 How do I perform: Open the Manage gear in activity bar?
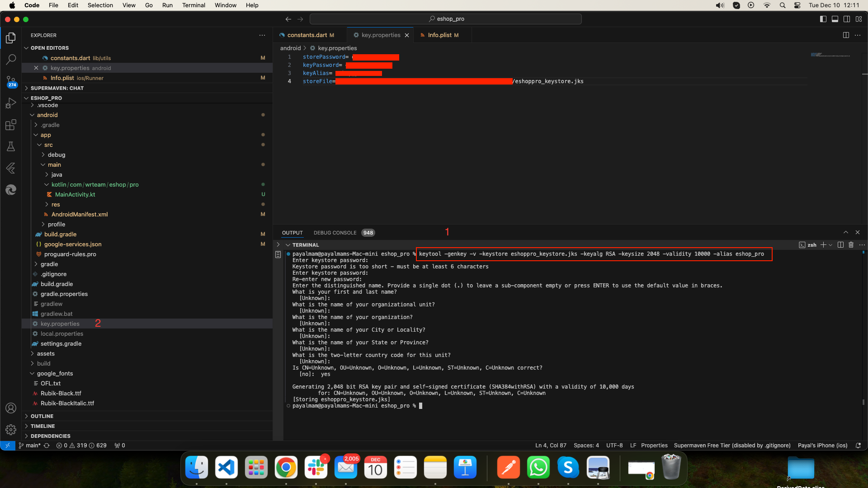pyautogui.click(x=11, y=429)
